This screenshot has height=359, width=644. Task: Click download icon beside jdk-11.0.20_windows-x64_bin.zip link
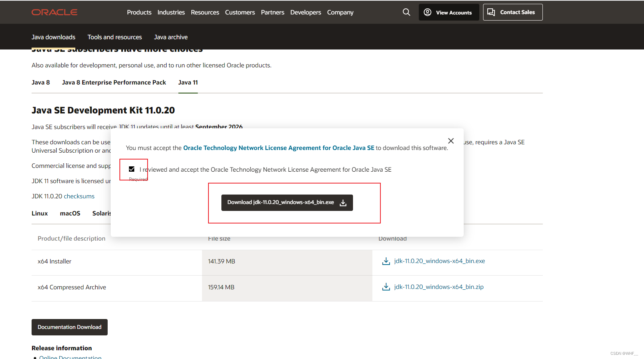click(386, 287)
